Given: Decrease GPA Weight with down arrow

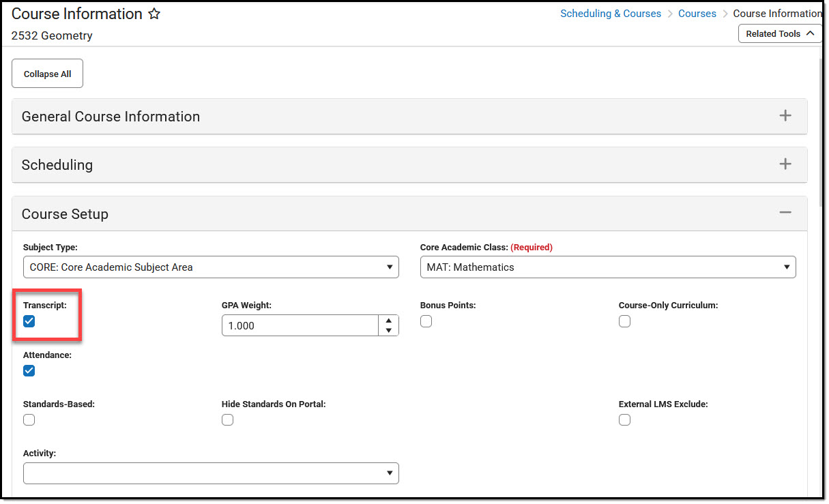Looking at the screenshot, I should [388, 331].
